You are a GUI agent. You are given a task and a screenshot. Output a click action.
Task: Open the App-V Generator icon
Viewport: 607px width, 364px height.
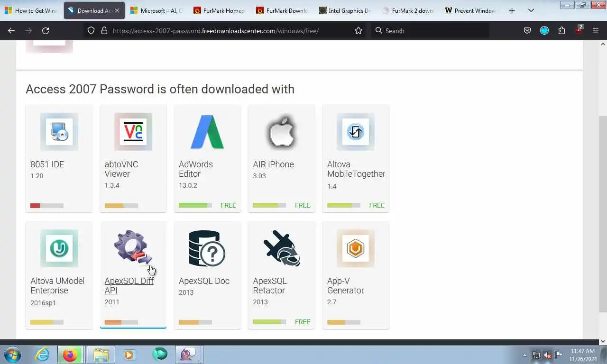(x=356, y=248)
